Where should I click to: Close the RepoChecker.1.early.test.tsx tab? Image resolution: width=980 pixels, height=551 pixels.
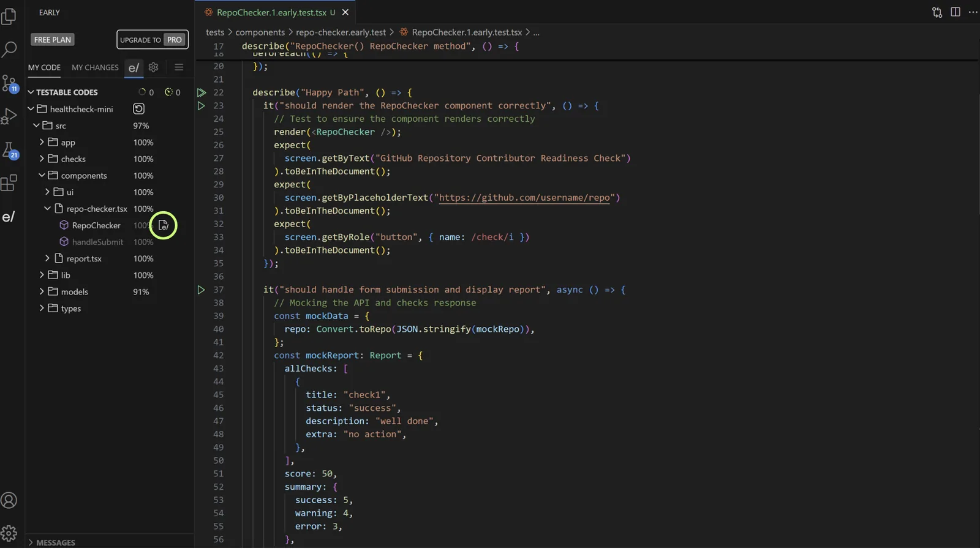click(345, 12)
